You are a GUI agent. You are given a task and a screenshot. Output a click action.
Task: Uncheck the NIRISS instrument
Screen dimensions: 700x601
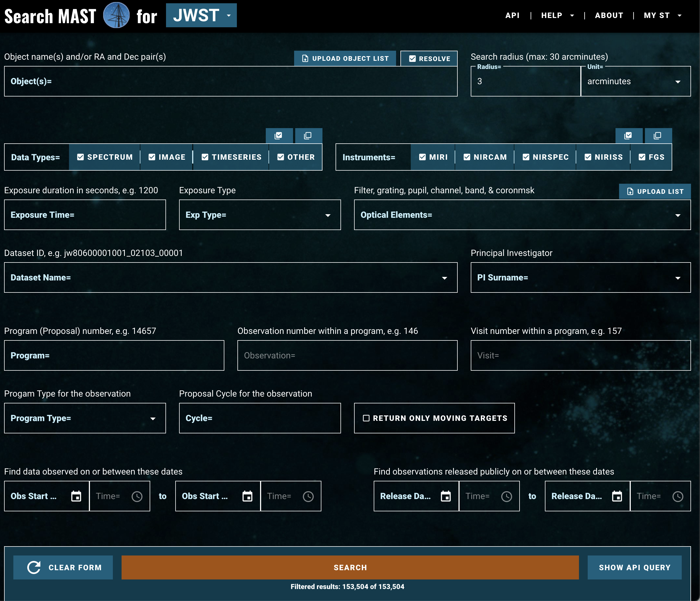(604, 157)
